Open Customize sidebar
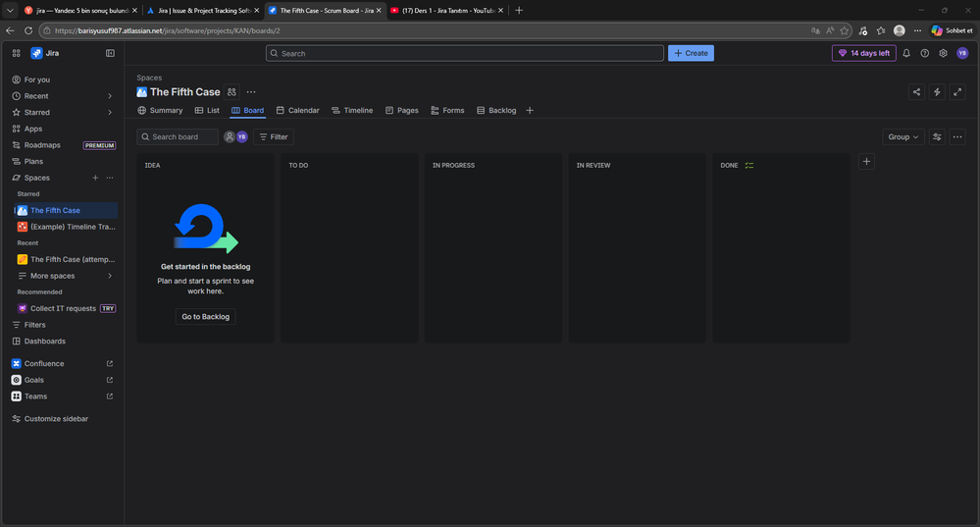This screenshot has height=527, width=980. [56, 419]
